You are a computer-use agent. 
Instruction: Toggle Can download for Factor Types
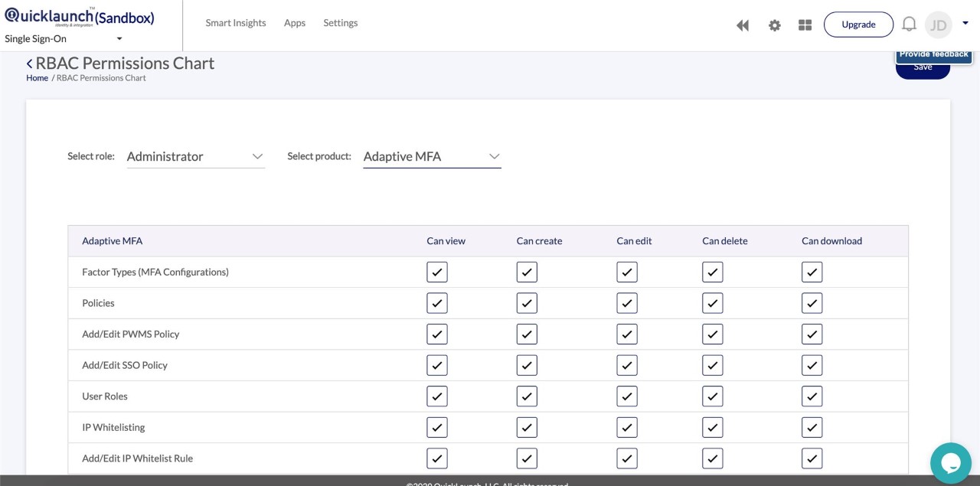[812, 272]
